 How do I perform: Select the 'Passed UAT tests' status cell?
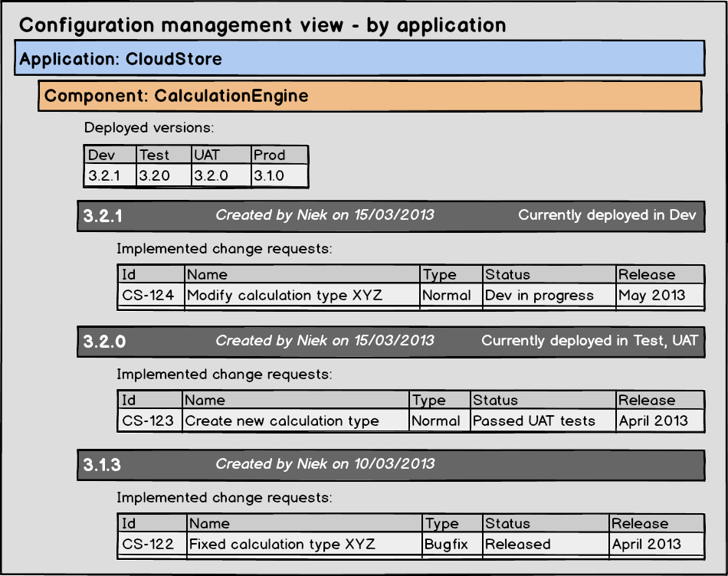[543, 421]
